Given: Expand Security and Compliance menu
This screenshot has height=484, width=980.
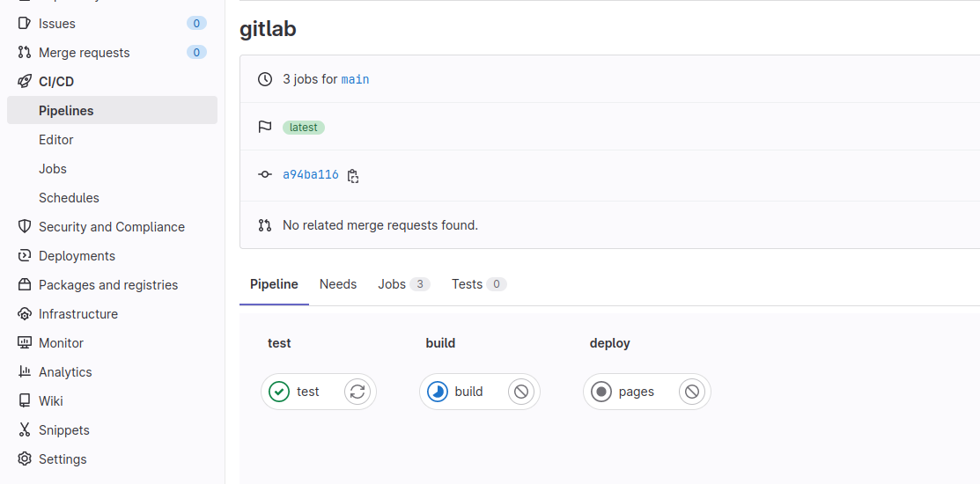Looking at the screenshot, I should pyautogui.click(x=111, y=227).
